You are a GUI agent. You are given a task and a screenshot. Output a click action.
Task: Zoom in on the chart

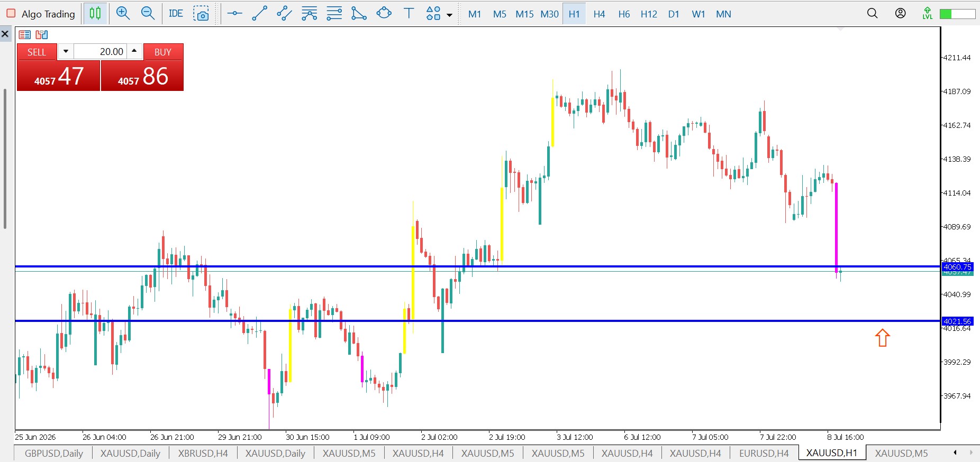pyautogui.click(x=123, y=14)
